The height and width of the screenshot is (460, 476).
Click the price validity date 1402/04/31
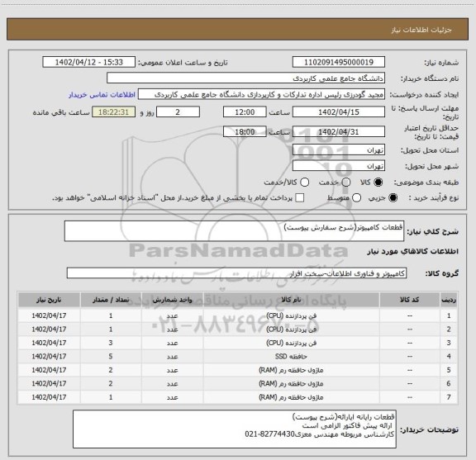339,131
